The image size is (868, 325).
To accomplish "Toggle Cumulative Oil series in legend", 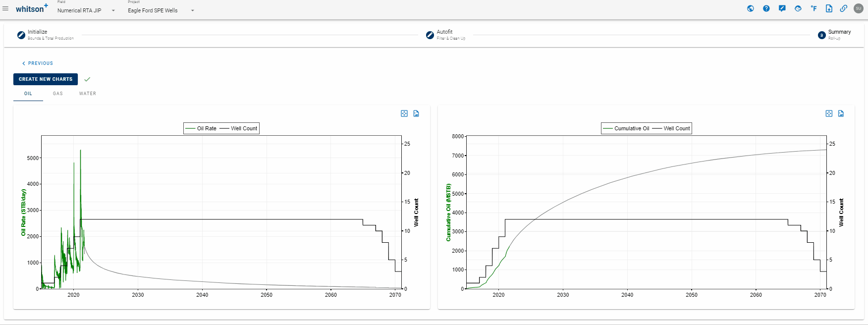I will (626, 128).
